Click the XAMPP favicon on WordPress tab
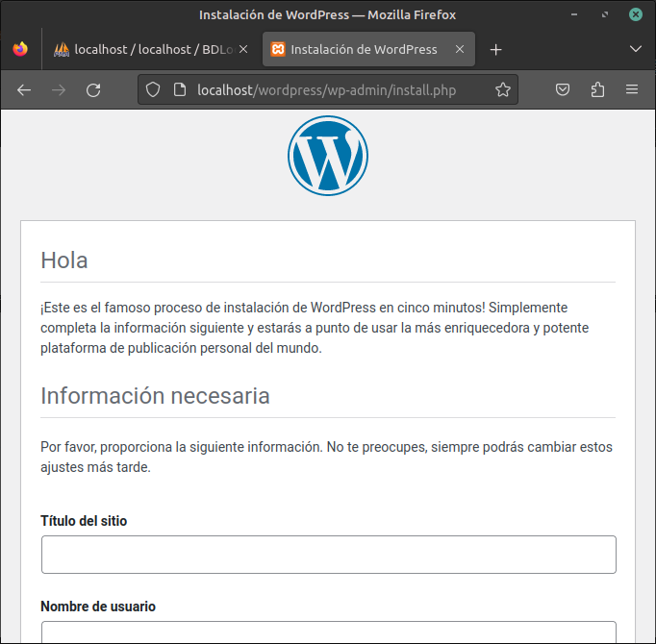 point(278,49)
